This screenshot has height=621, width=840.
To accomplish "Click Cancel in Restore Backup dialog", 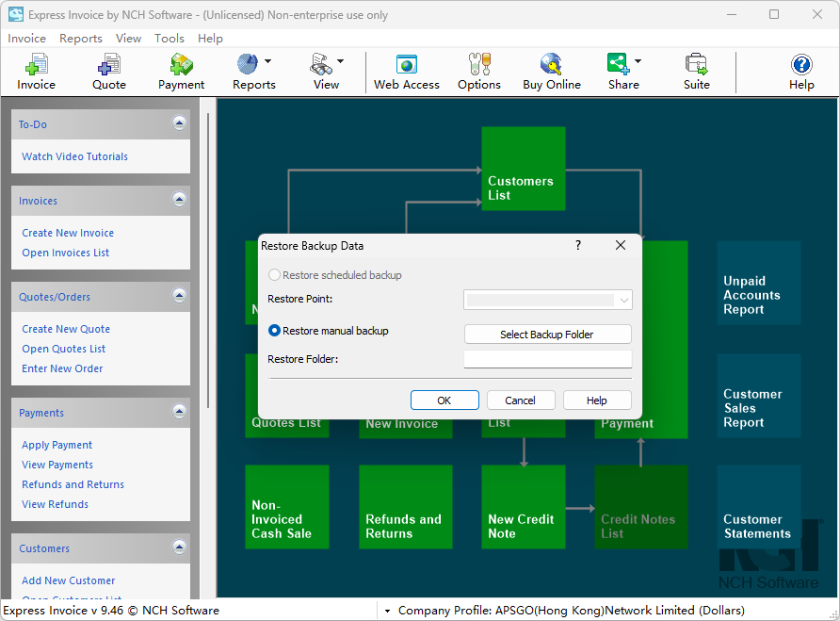I will [521, 400].
